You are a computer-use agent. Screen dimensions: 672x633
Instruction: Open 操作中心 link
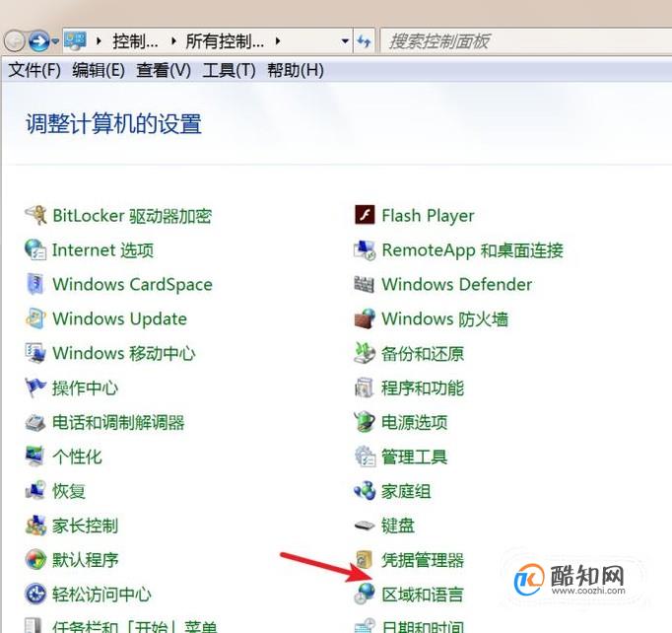pyautogui.click(x=86, y=387)
